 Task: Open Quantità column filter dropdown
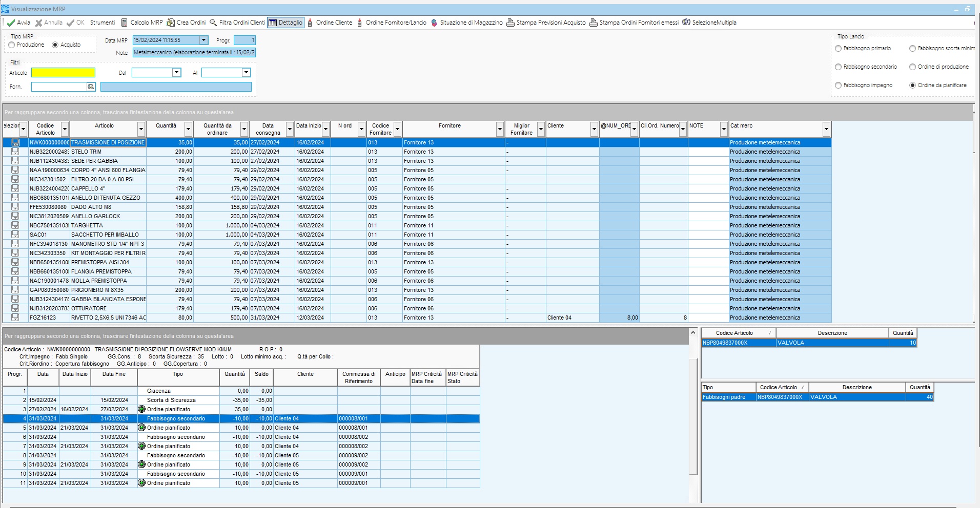coord(188,129)
